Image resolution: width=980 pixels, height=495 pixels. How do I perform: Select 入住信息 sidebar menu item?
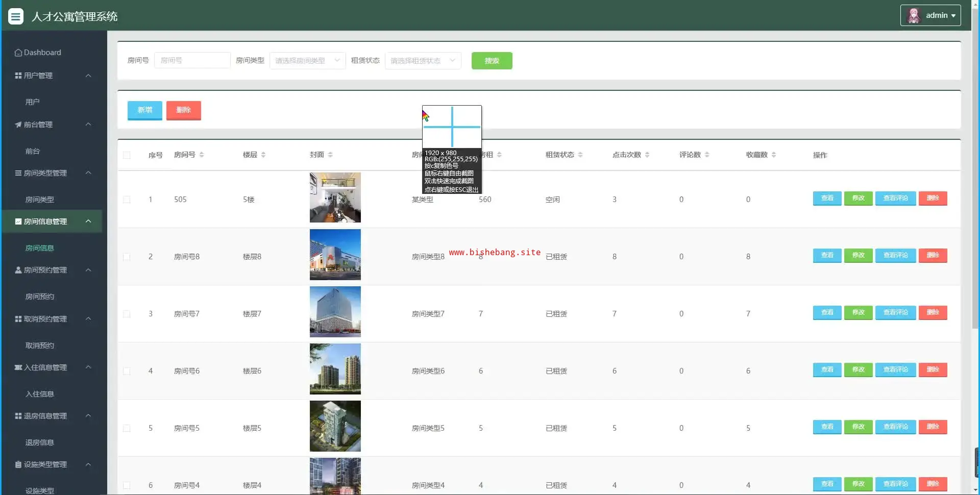(x=40, y=394)
